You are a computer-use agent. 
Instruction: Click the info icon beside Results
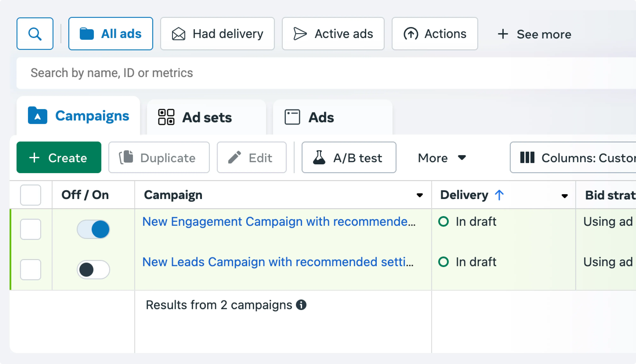(x=301, y=305)
